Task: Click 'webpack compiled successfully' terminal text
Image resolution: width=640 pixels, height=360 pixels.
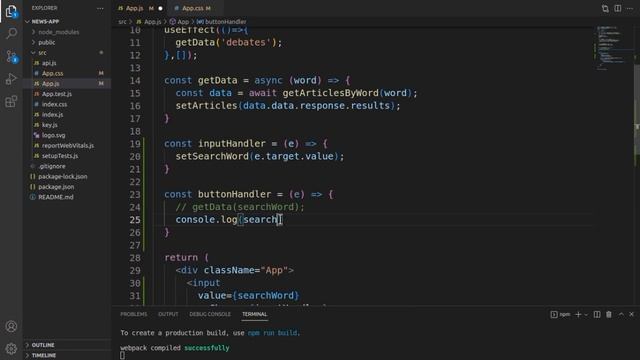Action: click(175, 348)
